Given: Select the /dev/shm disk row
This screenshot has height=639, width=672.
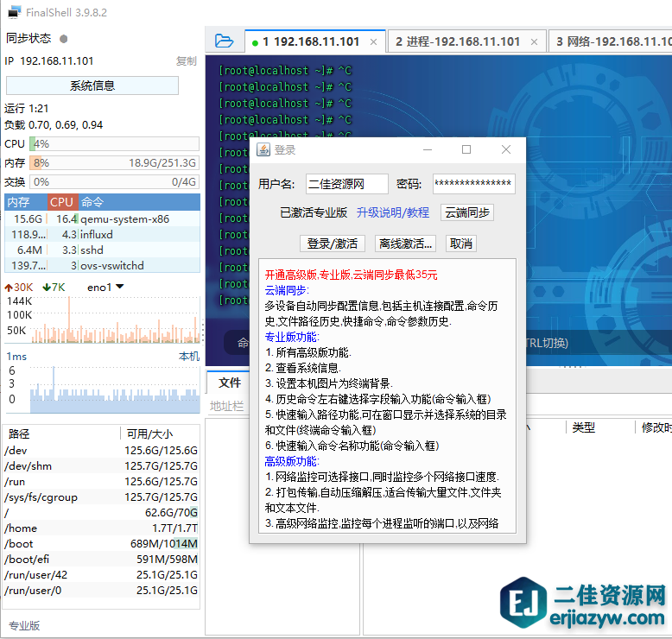Looking at the screenshot, I should [x=101, y=466].
